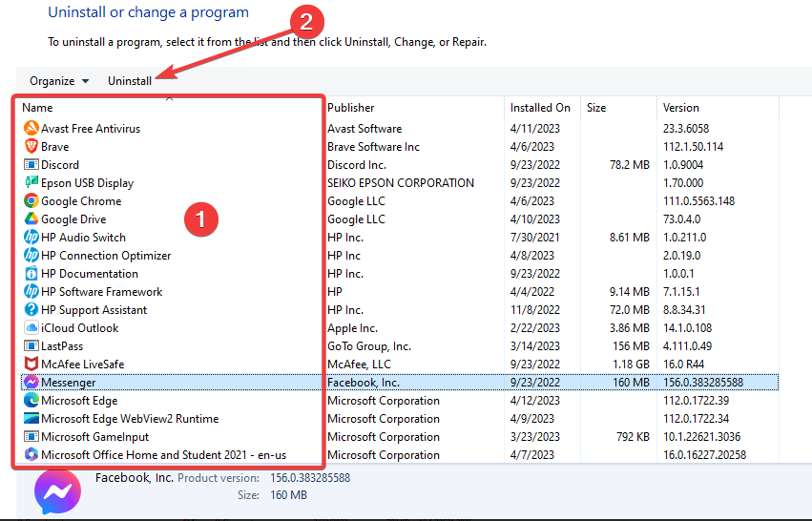Open the Organize dropdown menu

coord(59,81)
